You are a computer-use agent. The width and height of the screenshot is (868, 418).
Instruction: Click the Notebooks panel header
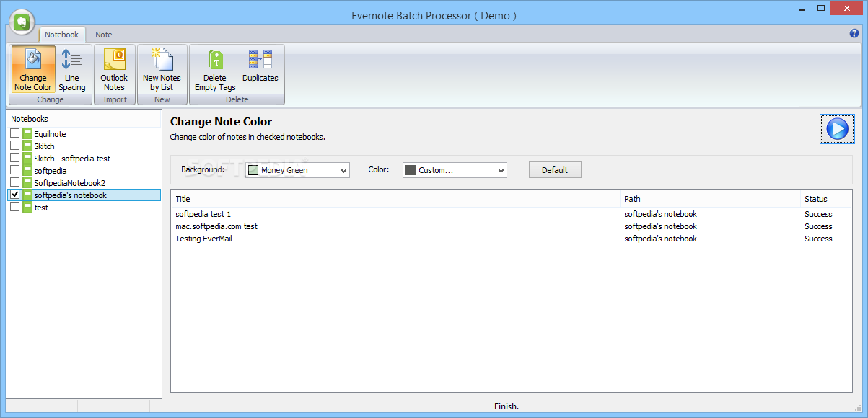click(84, 118)
